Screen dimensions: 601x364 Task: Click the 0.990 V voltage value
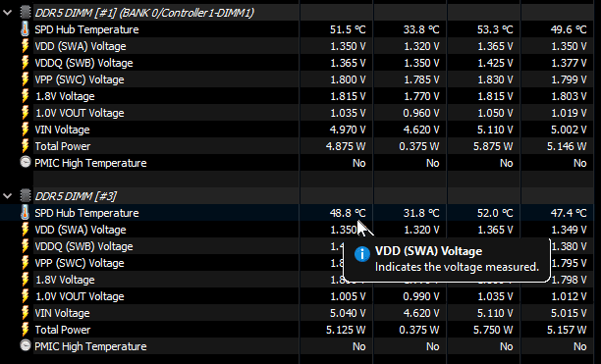point(421,296)
